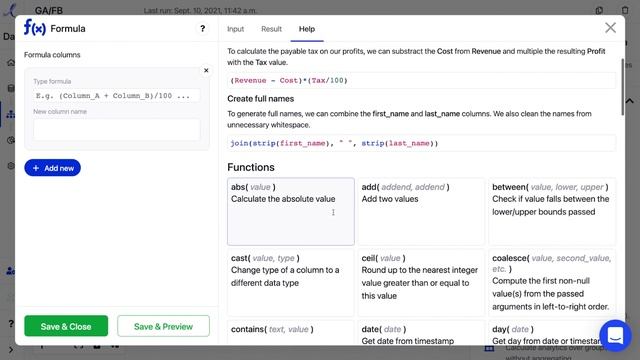Viewport: 640px width, 360px height.
Task: Expand the background sidebar arrow at bottom left
Action: [11, 350]
